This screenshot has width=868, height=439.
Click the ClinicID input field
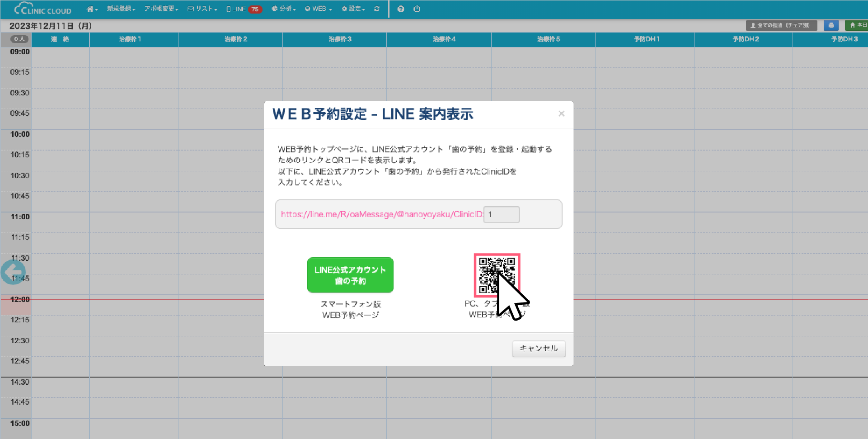point(502,214)
